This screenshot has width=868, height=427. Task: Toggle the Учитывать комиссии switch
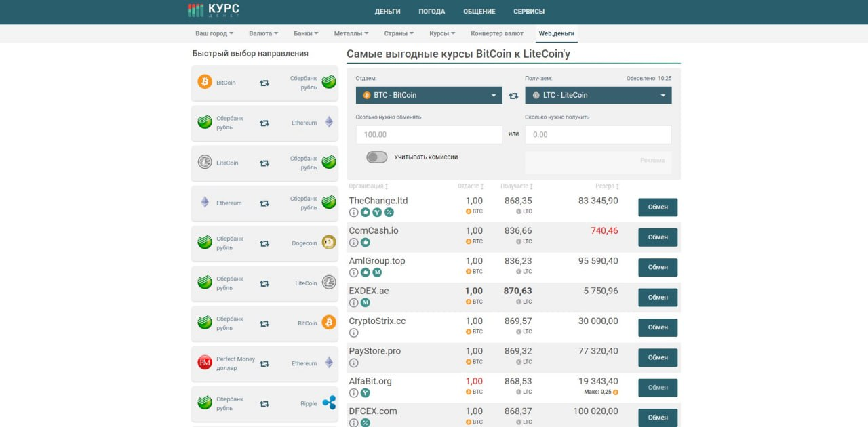tap(376, 157)
